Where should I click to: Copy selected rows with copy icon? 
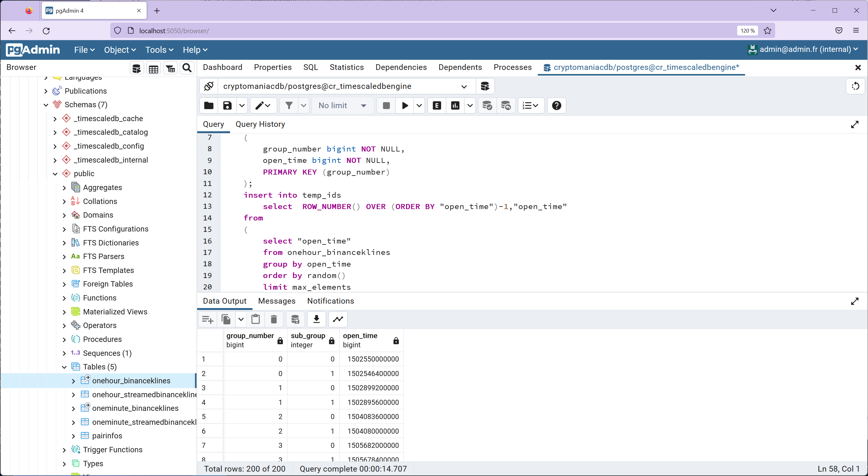pyautogui.click(x=226, y=319)
